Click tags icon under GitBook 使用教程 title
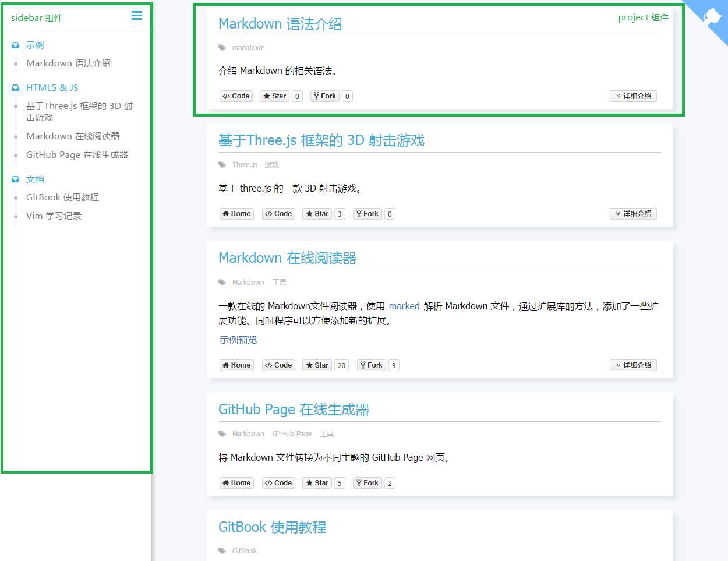728x561 pixels. [222, 551]
